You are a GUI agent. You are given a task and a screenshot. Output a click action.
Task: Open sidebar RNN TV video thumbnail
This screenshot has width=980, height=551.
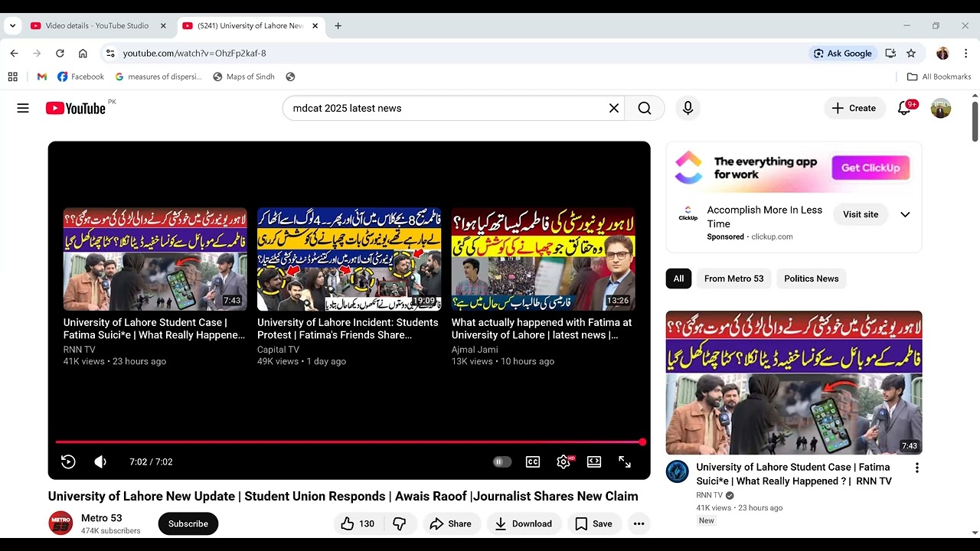click(x=794, y=383)
